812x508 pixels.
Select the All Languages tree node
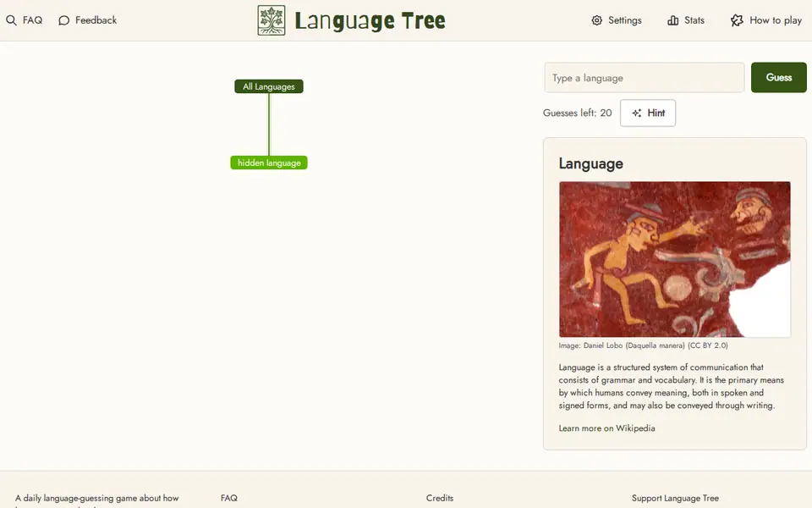pyautogui.click(x=269, y=86)
